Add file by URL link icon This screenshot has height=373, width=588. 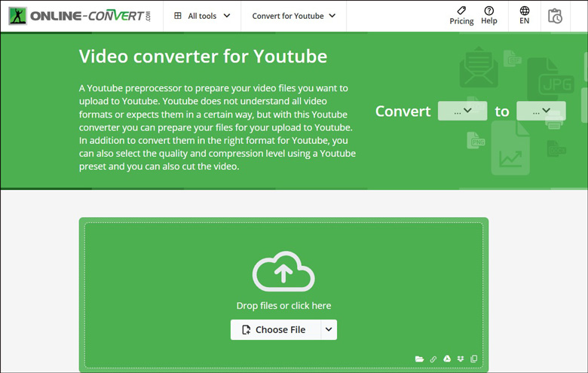(x=433, y=359)
